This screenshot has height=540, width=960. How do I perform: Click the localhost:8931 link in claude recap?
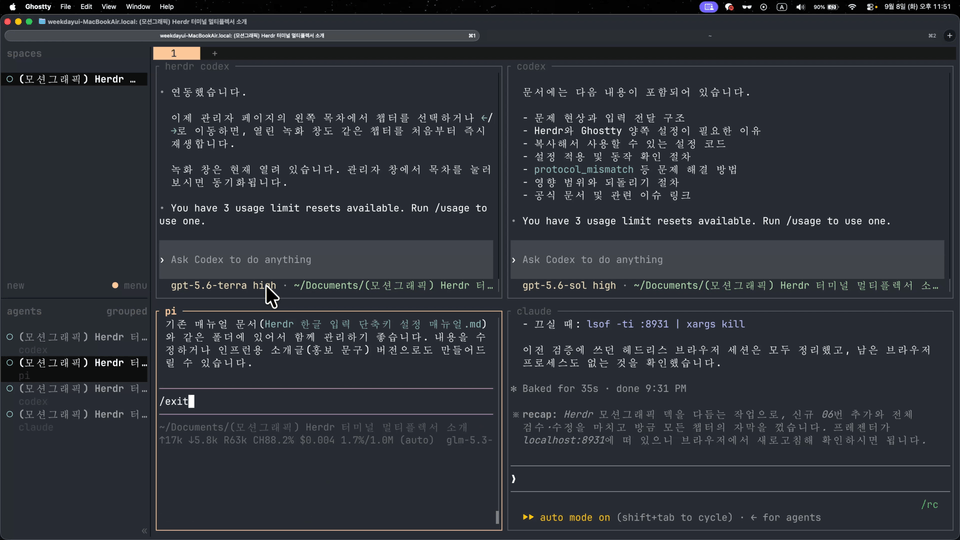pyautogui.click(x=564, y=440)
